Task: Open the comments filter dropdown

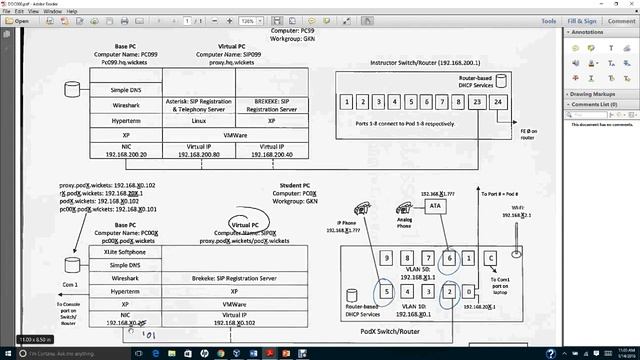Action: [x=622, y=115]
